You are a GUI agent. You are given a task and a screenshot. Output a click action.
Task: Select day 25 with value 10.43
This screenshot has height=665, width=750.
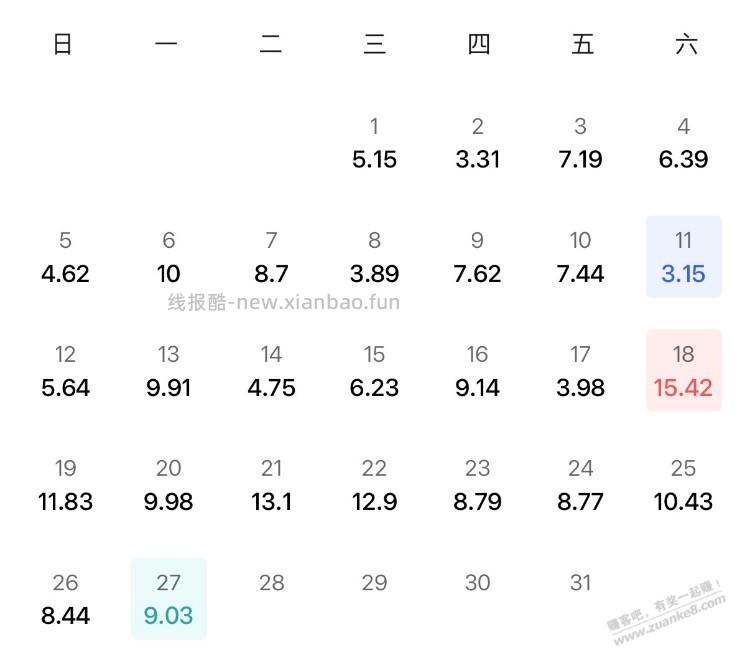click(x=684, y=485)
